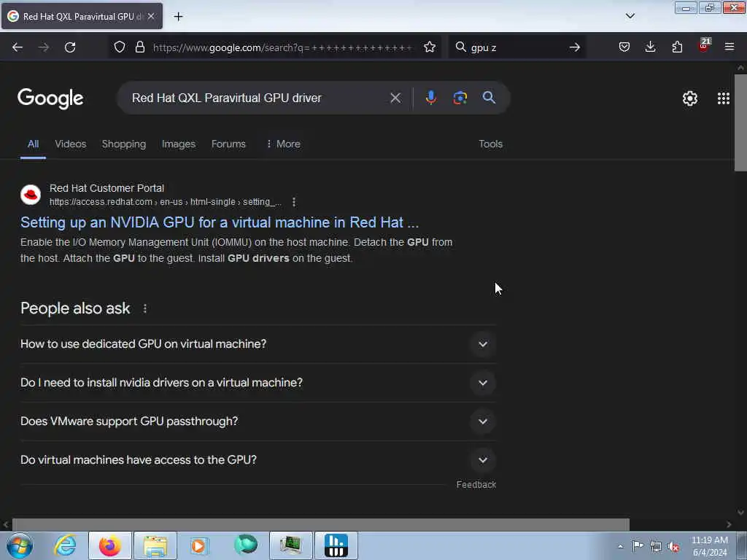Screen dimensions: 747x560
Task: Open the More search filters menu
Action: (x=284, y=144)
